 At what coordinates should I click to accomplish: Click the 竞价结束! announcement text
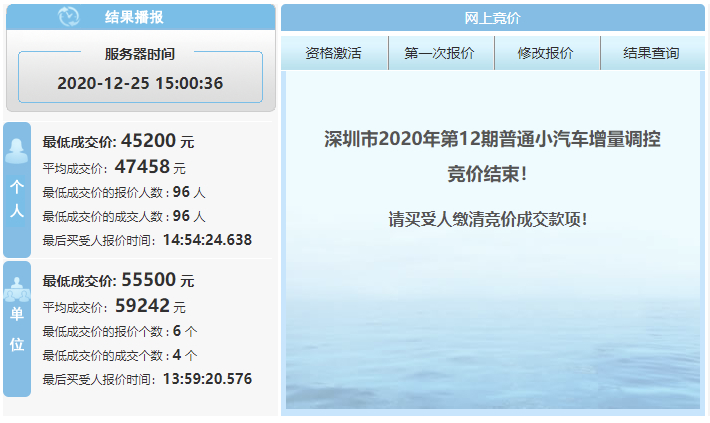pos(487,174)
